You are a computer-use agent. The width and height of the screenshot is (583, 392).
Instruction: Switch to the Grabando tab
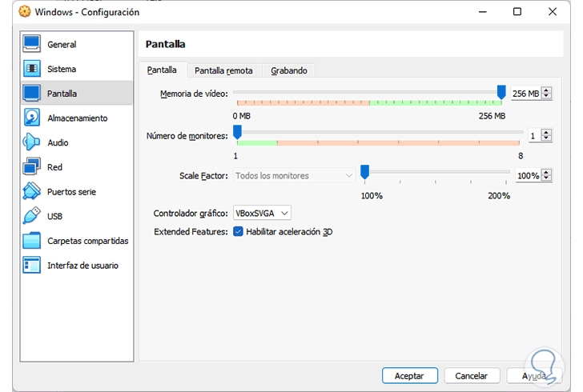[x=288, y=70]
